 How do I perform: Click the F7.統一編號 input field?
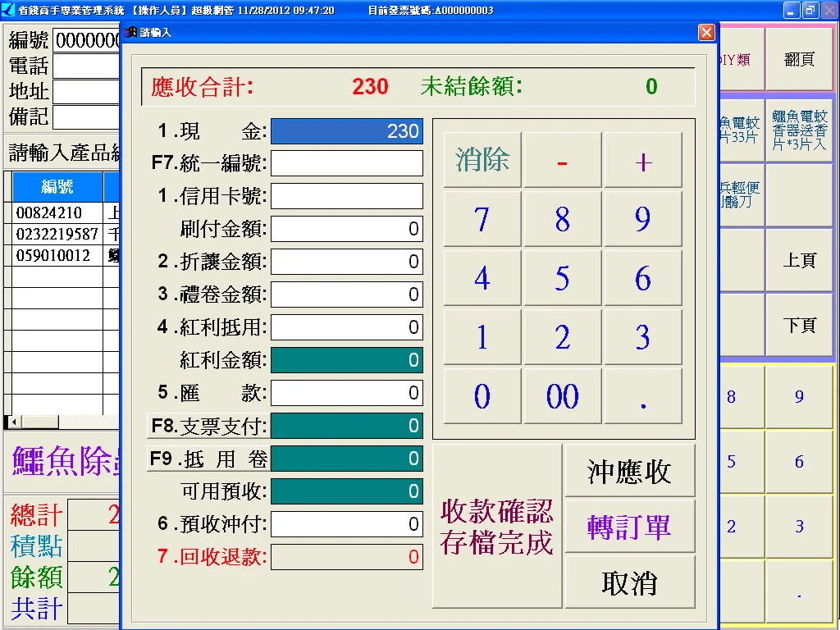[x=347, y=163]
